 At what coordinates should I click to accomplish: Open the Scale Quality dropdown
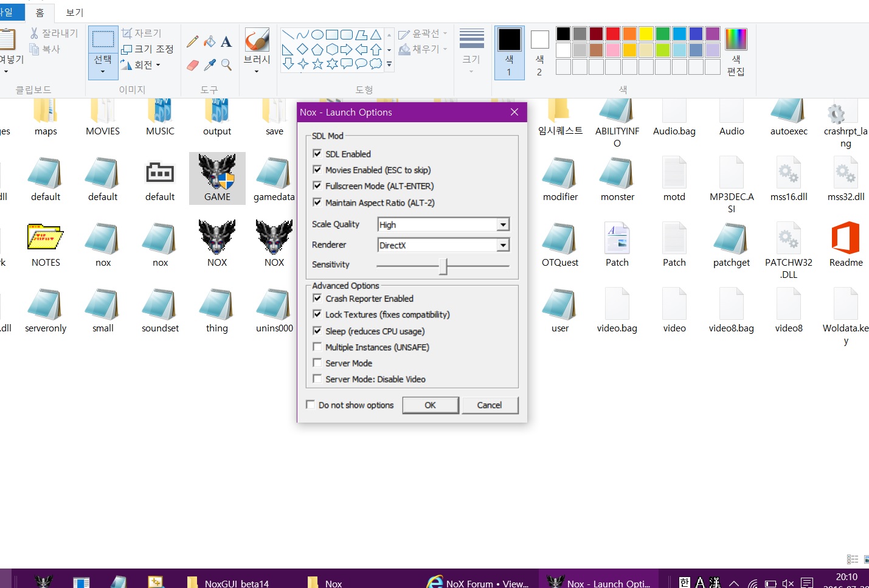pyautogui.click(x=503, y=224)
